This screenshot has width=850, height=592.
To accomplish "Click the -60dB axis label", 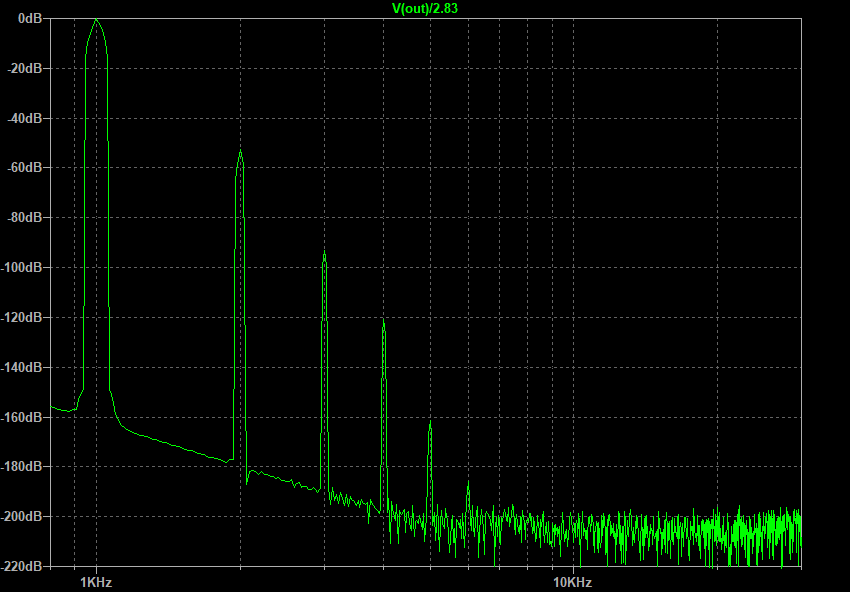I will (25, 168).
